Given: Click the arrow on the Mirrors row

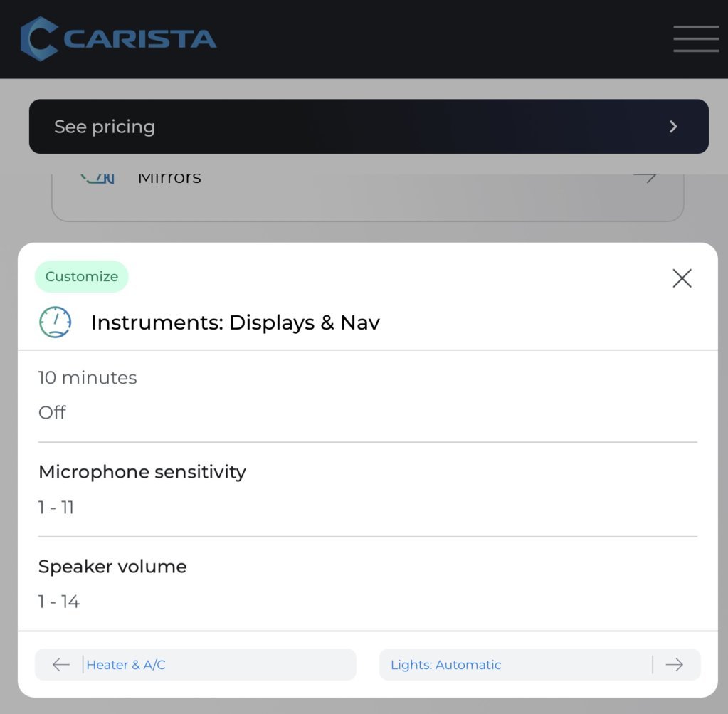Looking at the screenshot, I should [645, 178].
